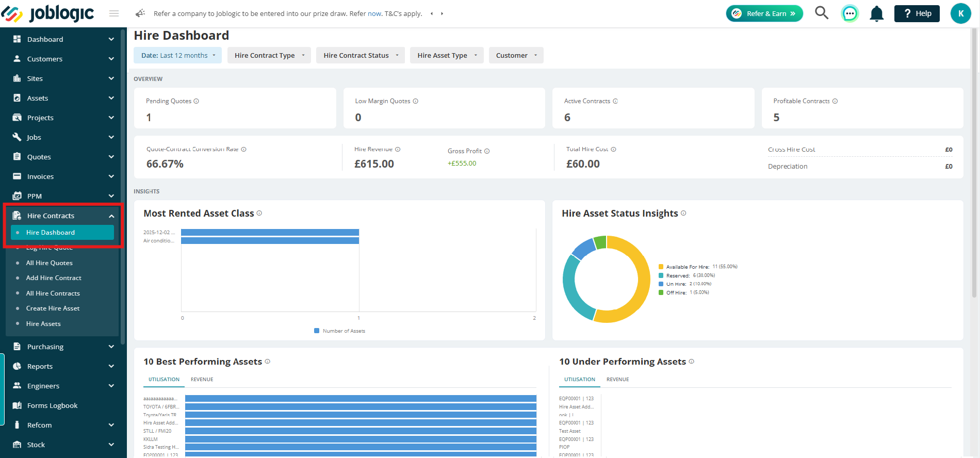Toggle the hamburger sidebar menu
Image resolution: width=980 pixels, height=458 pixels.
tap(114, 13)
